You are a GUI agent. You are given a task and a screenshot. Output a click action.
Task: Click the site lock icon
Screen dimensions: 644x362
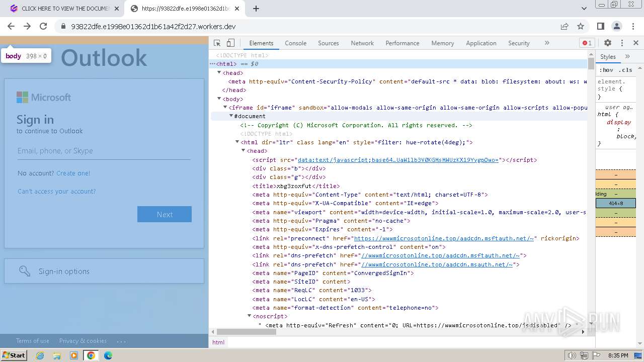click(63, 27)
